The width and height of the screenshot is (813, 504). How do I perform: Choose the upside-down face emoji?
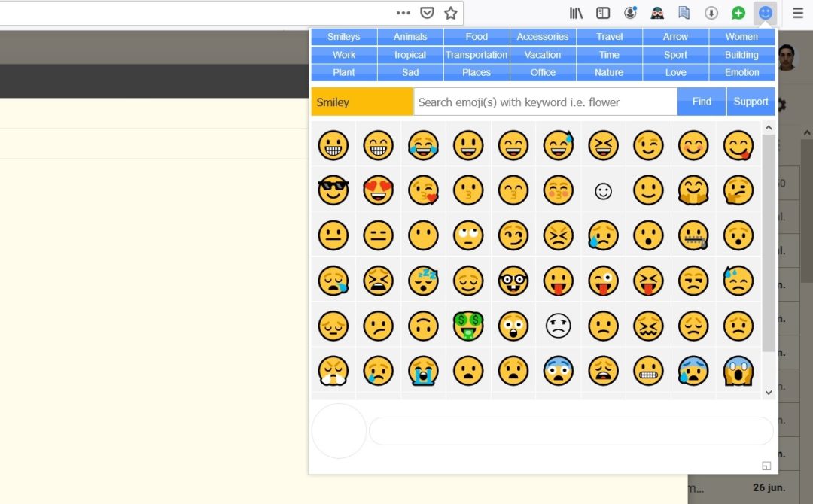(423, 326)
